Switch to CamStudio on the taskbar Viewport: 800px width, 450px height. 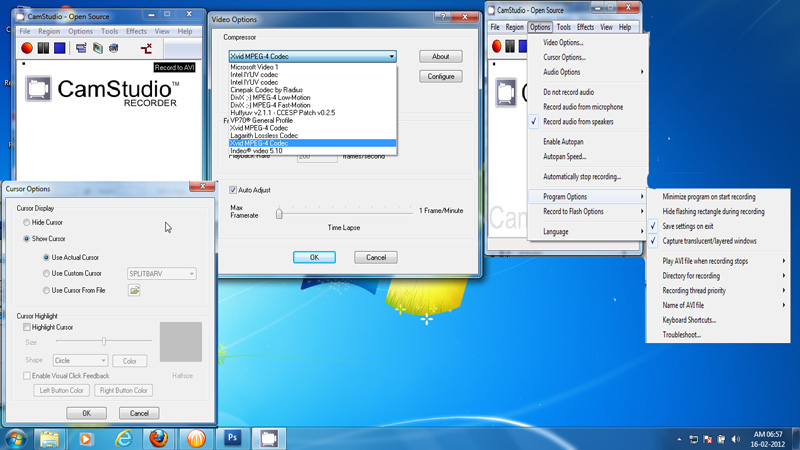(269, 439)
